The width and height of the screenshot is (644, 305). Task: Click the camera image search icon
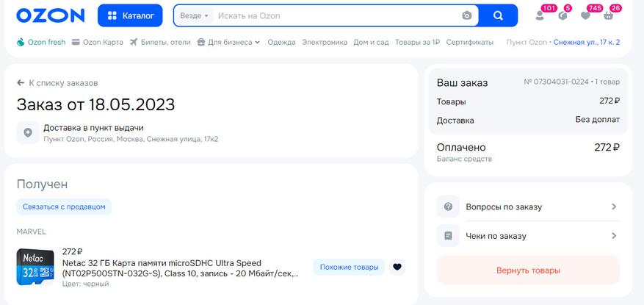click(x=466, y=15)
